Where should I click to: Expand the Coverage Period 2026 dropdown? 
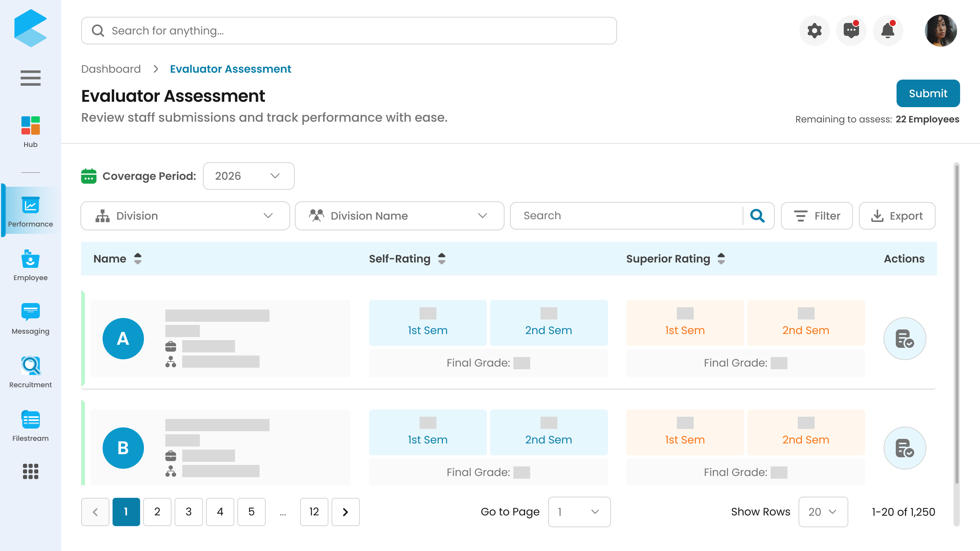[248, 176]
